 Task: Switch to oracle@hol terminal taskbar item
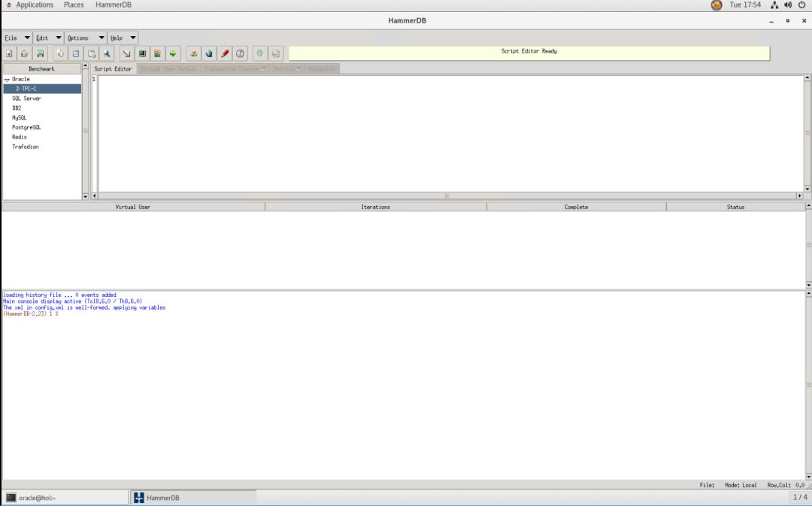[x=65, y=498]
